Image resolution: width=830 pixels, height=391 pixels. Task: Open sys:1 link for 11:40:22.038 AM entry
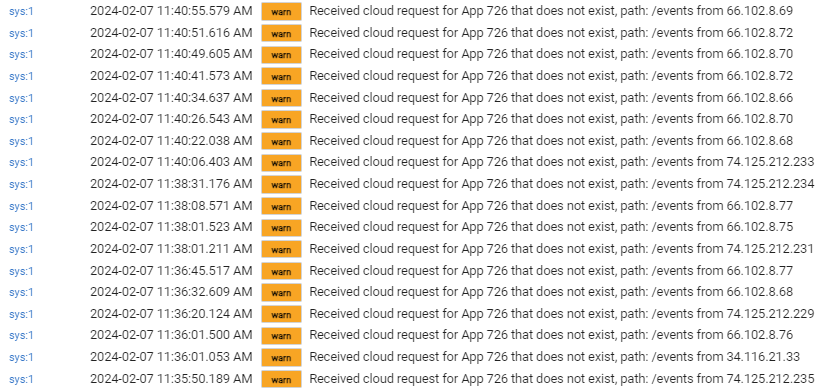(21, 141)
